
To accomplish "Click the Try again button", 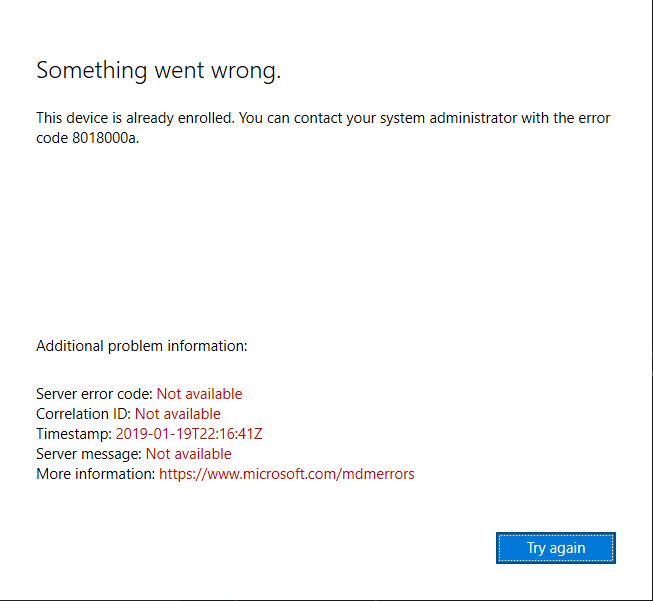I will [555, 548].
